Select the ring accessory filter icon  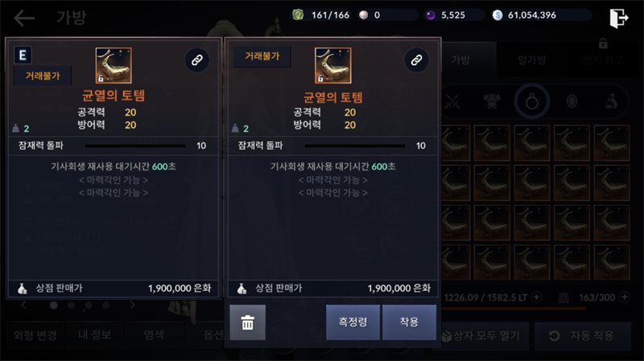(x=532, y=101)
